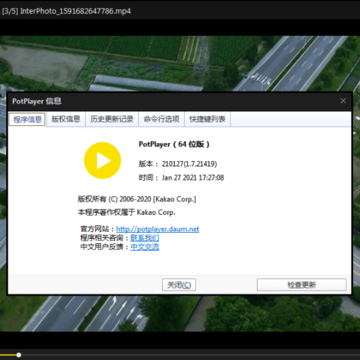The width and height of the screenshot is (360, 360).
Task: Click the 关闭(C) button
Action: (179, 285)
